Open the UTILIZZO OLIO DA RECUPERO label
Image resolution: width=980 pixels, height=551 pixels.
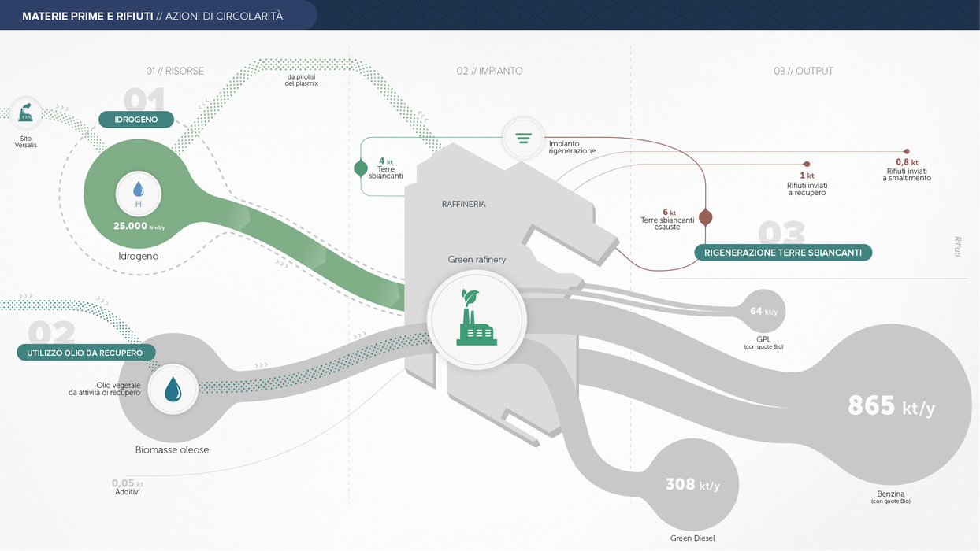click(x=86, y=353)
